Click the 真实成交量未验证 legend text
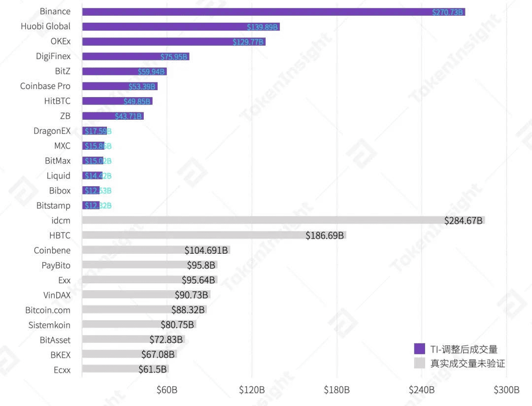The width and height of the screenshot is (532, 406). [467, 364]
